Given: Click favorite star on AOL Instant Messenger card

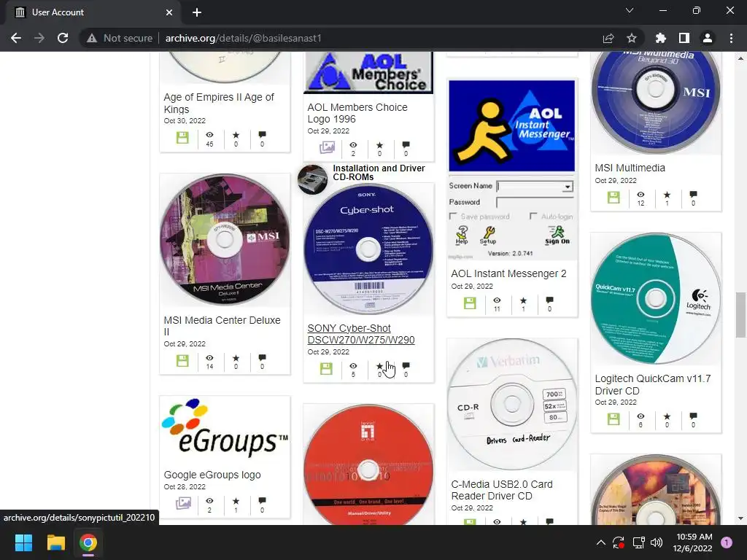Looking at the screenshot, I should tap(523, 300).
